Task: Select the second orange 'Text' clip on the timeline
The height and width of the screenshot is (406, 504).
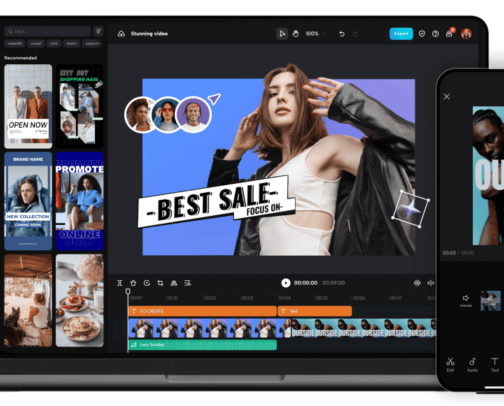Action: pyautogui.click(x=315, y=311)
